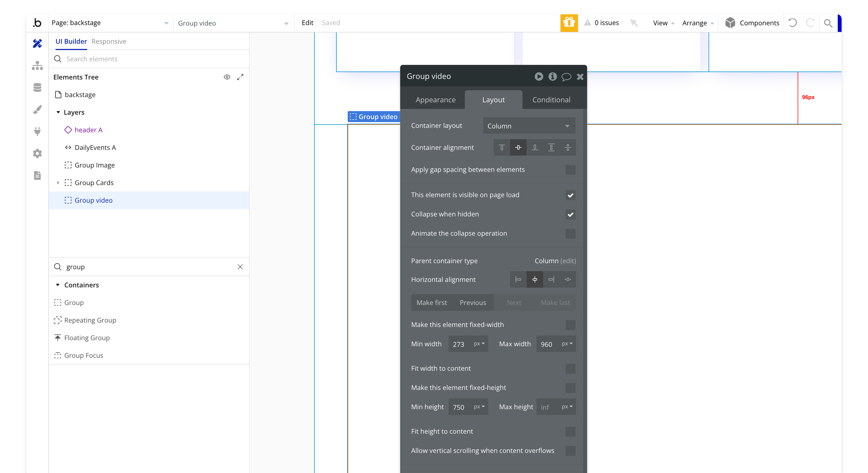The width and height of the screenshot is (868, 473).
Task: Open the Workflow tab in the sidebar
Action: [37, 65]
